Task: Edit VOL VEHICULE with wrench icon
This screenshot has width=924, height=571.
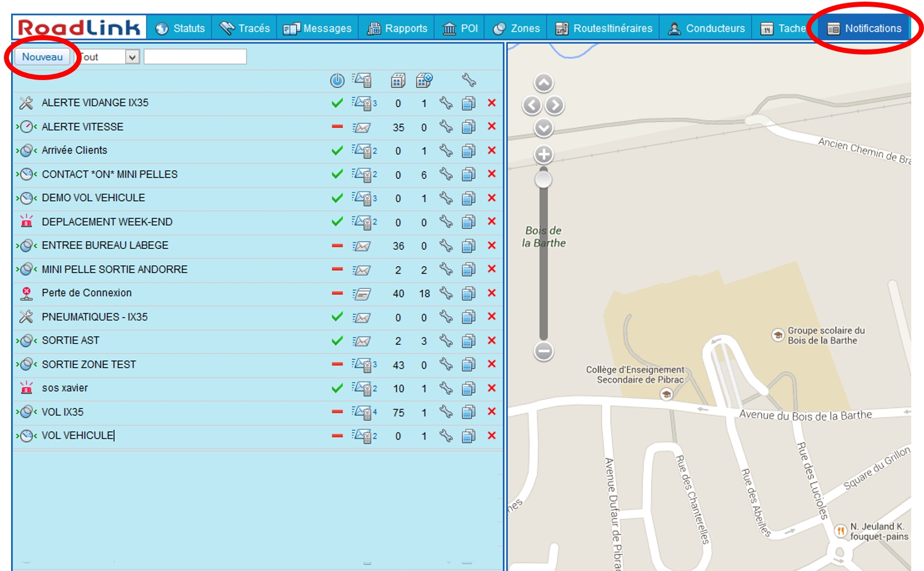Action: click(x=446, y=435)
